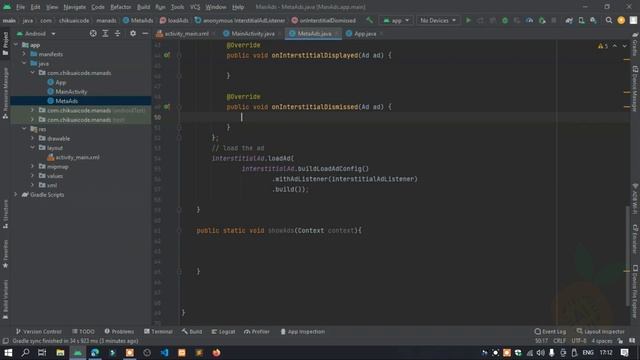Open File Explorer from the taskbar
Viewport: 640px width, 360px height.
(60, 353)
